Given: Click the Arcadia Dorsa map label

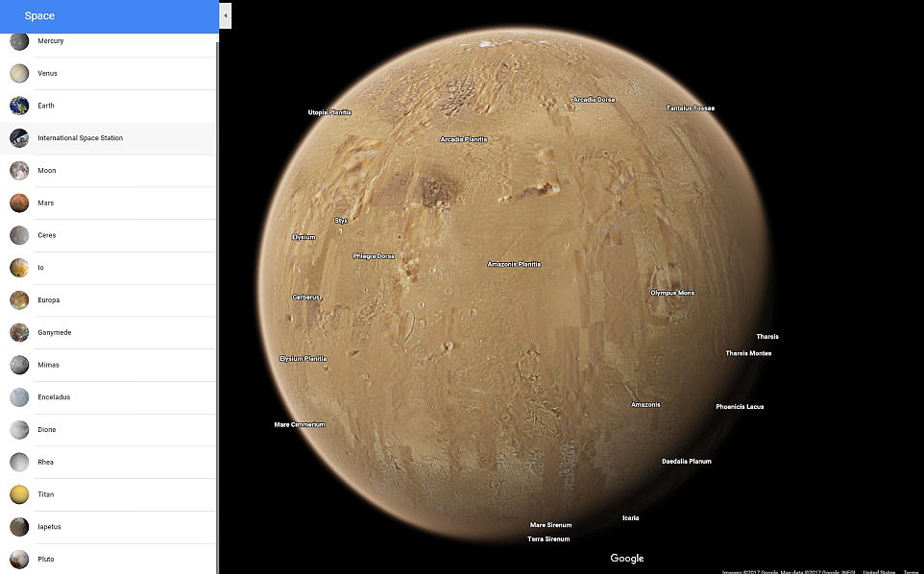Looking at the screenshot, I should pyautogui.click(x=594, y=100).
